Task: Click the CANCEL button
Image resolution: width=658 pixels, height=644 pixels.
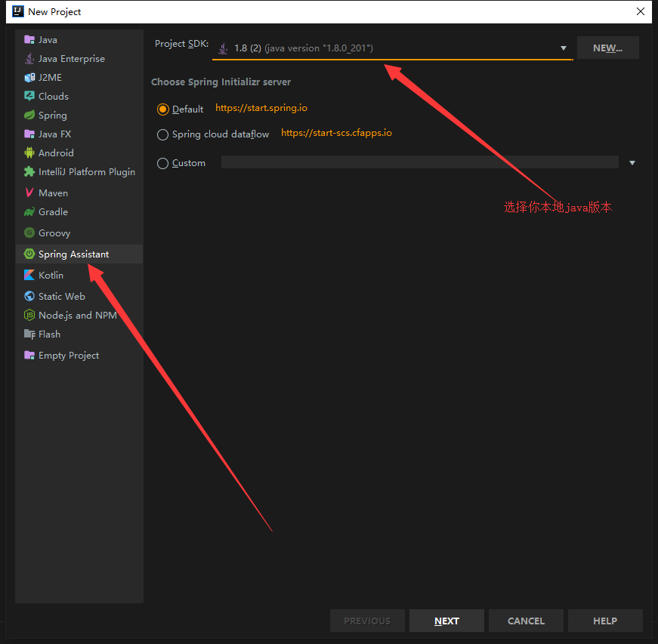Action: point(526,621)
